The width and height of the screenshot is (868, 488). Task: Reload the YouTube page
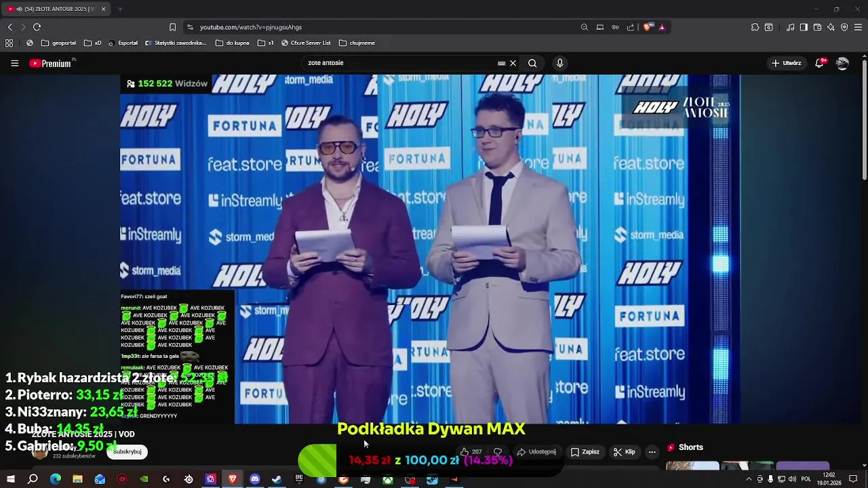point(37,27)
